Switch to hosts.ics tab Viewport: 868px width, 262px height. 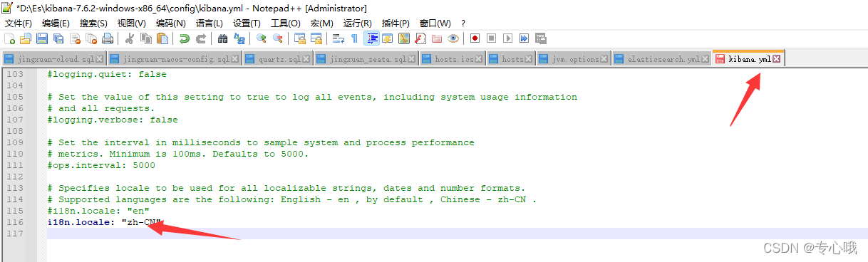(453, 59)
